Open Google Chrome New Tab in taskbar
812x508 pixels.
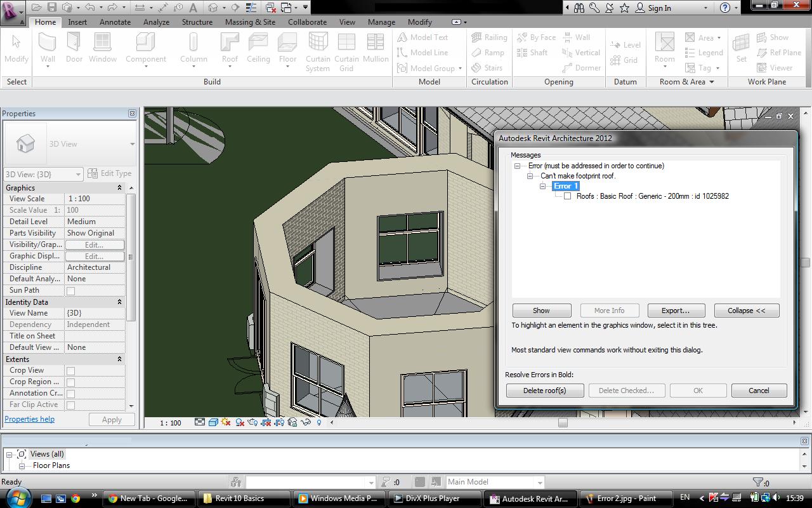[147, 498]
